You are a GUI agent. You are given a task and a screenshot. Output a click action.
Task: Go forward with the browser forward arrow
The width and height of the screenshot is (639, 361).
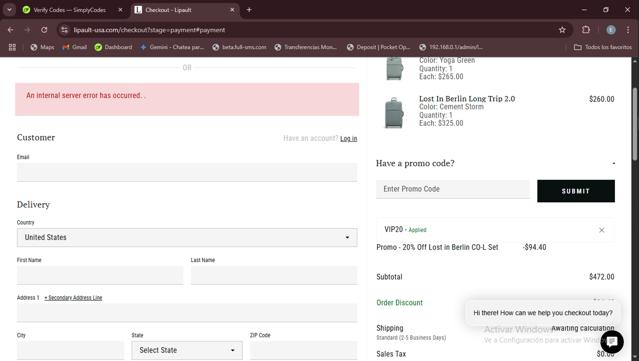coord(27,30)
